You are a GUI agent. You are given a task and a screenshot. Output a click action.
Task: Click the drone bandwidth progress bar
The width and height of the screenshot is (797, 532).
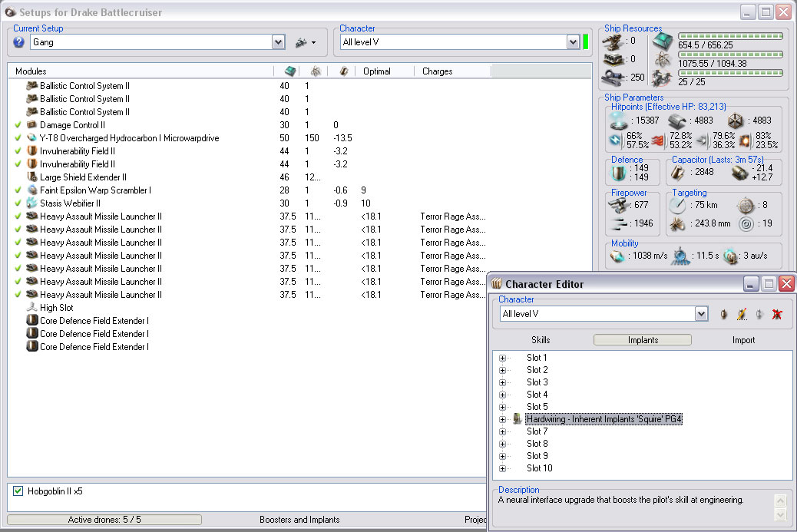[730, 73]
